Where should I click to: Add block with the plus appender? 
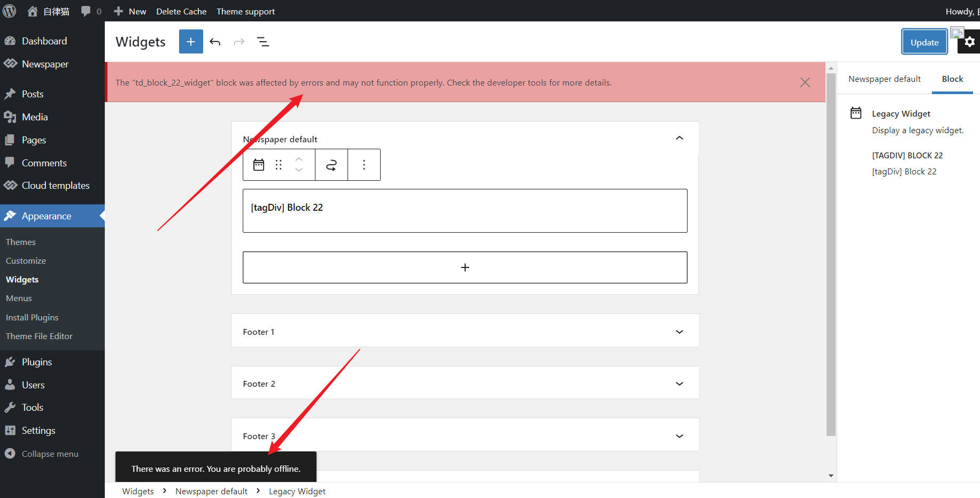point(465,267)
